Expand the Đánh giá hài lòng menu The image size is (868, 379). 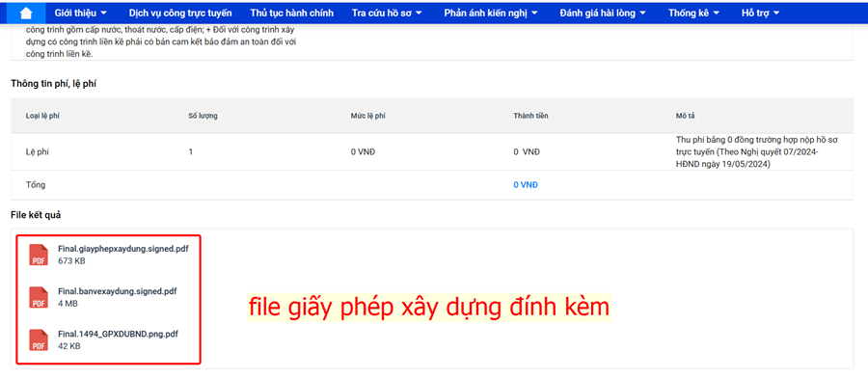pyautogui.click(x=603, y=13)
